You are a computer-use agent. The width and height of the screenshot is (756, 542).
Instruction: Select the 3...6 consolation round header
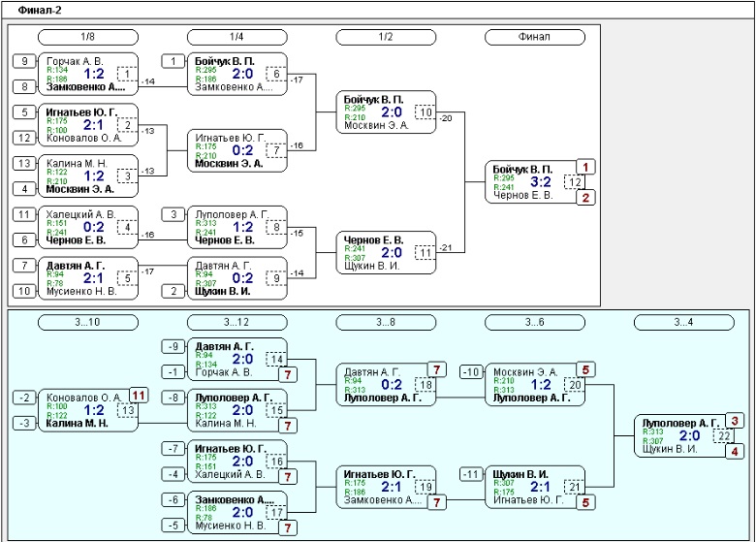[535, 323]
